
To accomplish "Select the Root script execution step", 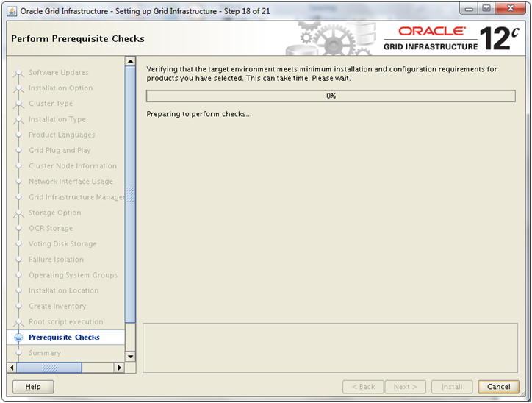I will point(66,322).
